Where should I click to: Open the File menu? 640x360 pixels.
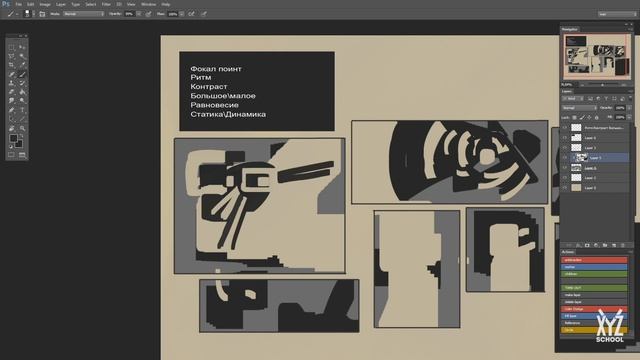[19, 4]
